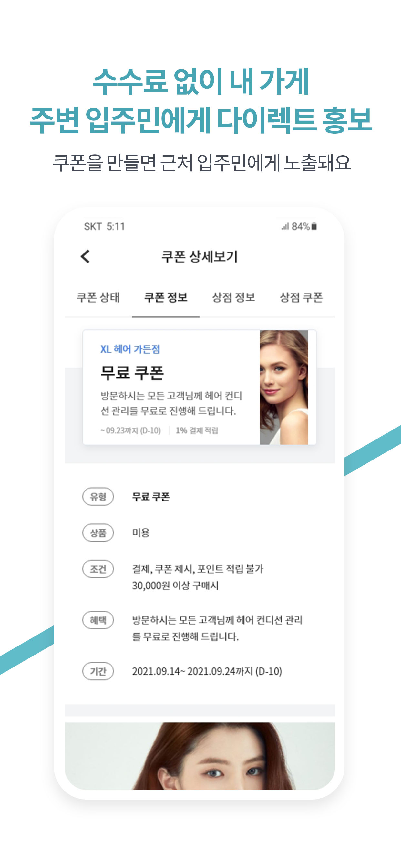Tap the 쿠폰 상세보기 header title
The height and width of the screenshot is (868, 401).
(200, 257)
